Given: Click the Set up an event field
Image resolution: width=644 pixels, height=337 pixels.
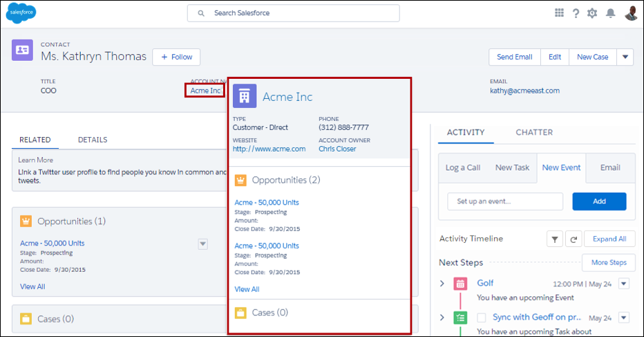Looking at the screenshot, I should [505, 201].
